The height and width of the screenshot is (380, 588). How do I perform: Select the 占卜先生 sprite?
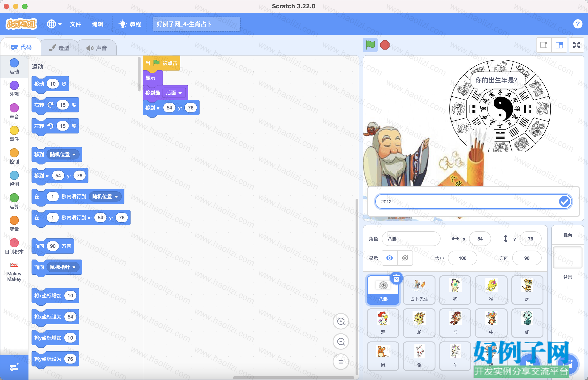(x=419, y=290)
